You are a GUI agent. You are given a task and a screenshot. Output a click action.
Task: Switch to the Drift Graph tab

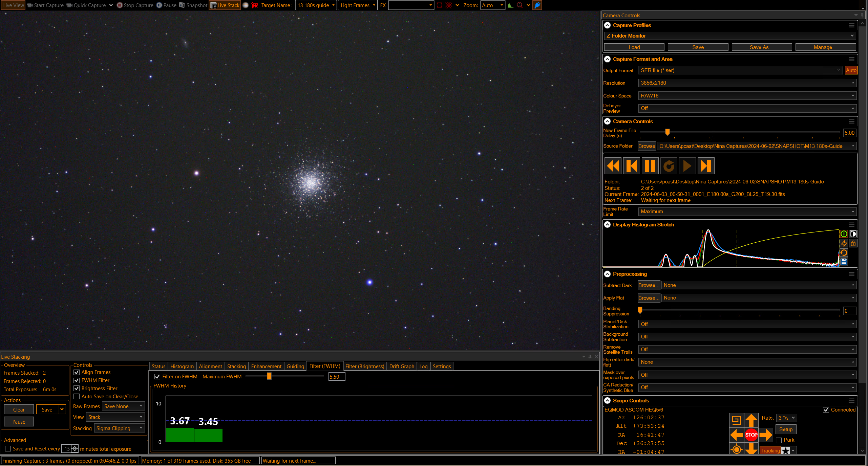click(402, 367)
